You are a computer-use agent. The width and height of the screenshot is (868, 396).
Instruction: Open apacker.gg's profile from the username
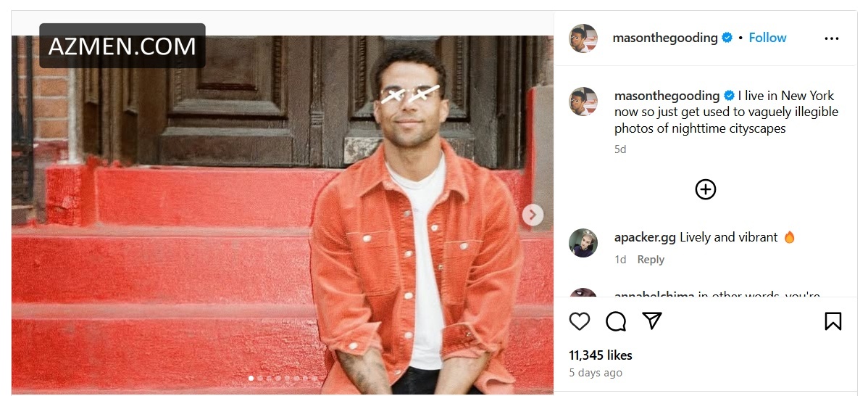pyautogui.click(x=645, y=237)
